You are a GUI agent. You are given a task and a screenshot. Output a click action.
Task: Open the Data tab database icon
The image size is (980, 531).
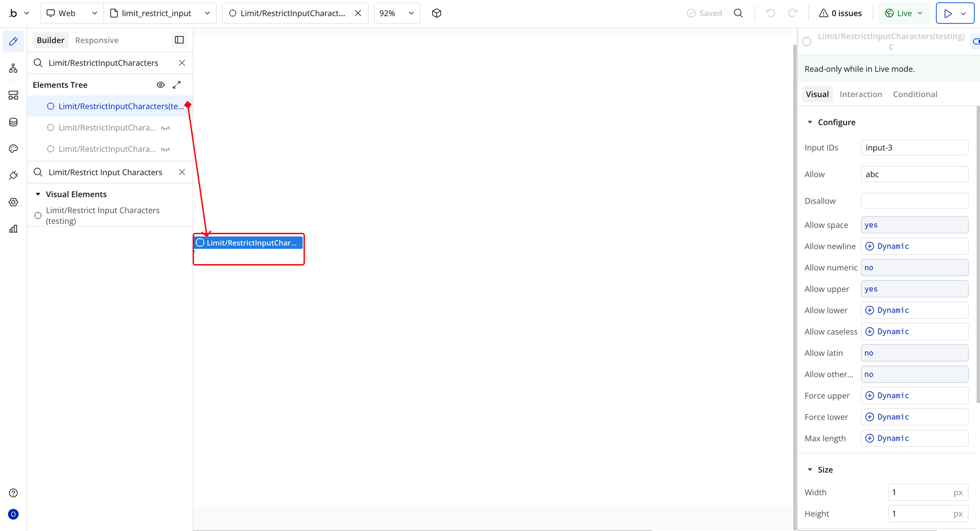[13, 122]
